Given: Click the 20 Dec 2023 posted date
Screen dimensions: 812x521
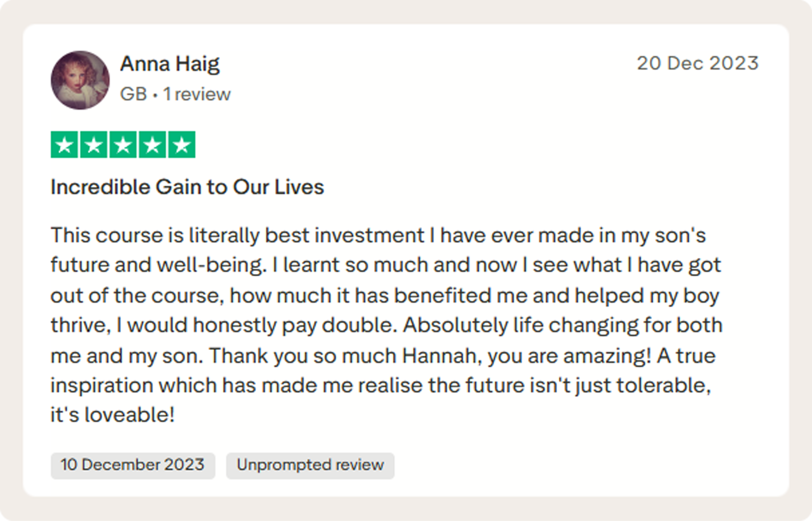Looking at the screenshot, I should (697, 63).
